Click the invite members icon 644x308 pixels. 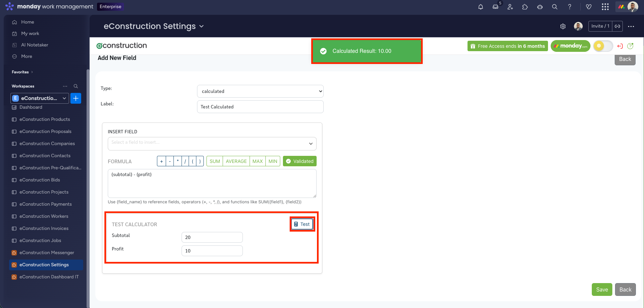point(510,7)
